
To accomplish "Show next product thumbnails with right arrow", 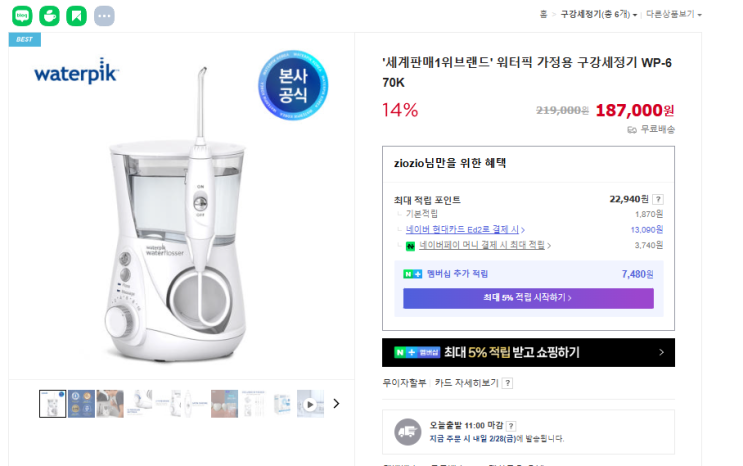I will pos(337,404).
